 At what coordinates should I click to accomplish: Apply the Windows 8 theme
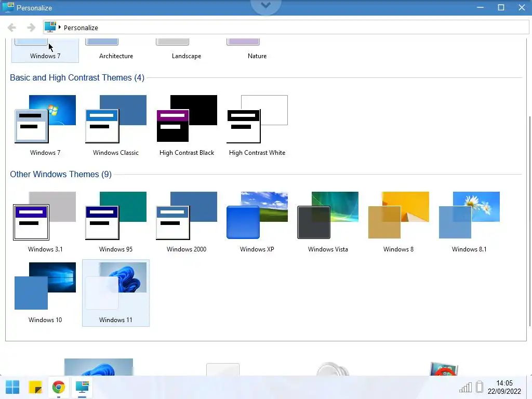(398, 222)
